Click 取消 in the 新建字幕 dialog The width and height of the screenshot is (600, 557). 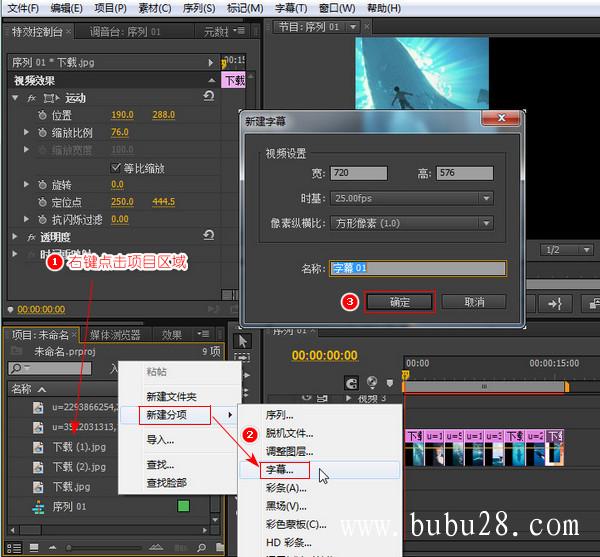(474, 302)
